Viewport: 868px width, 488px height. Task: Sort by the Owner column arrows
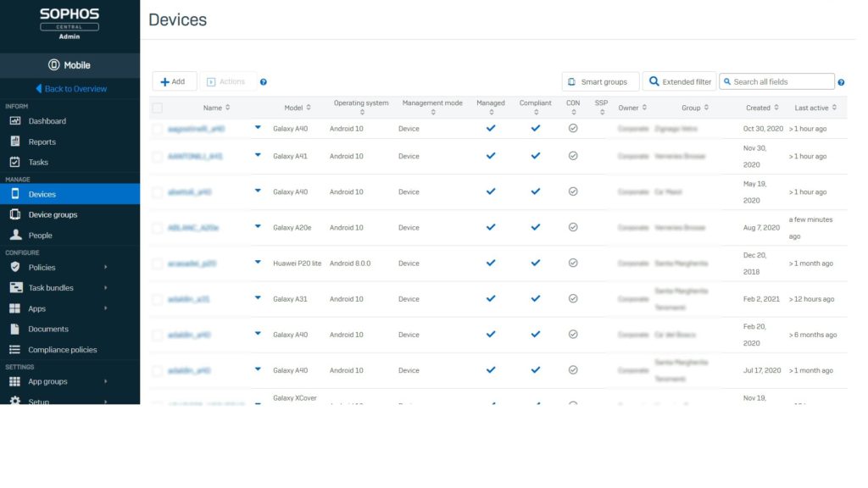coord(644,108)
